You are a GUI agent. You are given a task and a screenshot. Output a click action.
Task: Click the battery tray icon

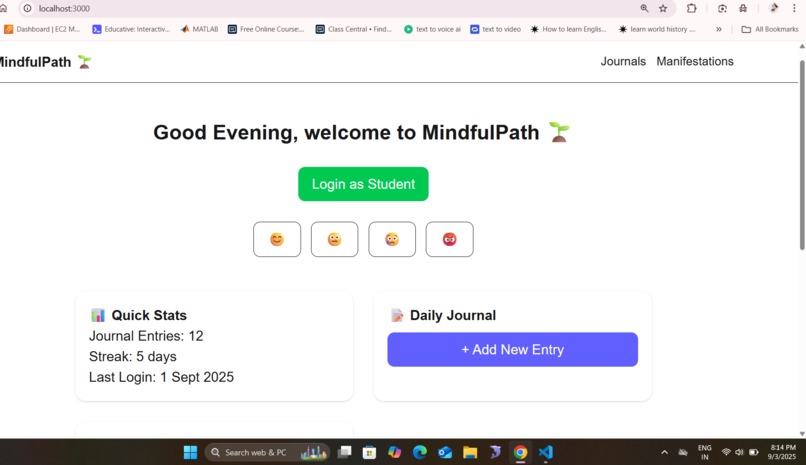click(x=754, y=452)
